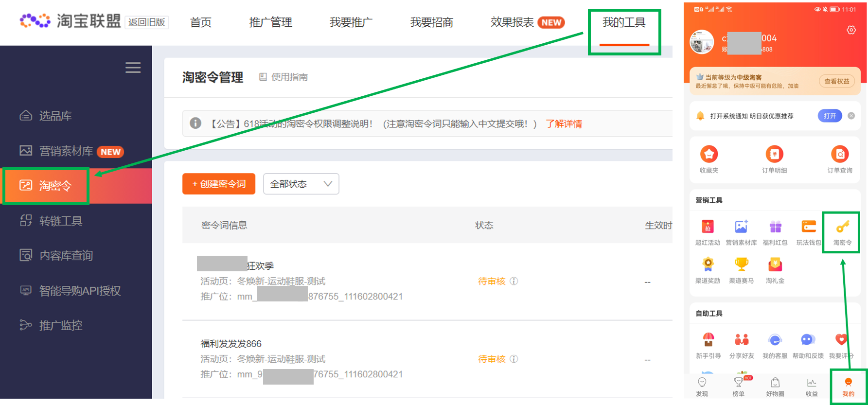Viewport: 868px width, 405px height.
Task: Click 返回旧版 to return to old version
Action: (147, 22)
